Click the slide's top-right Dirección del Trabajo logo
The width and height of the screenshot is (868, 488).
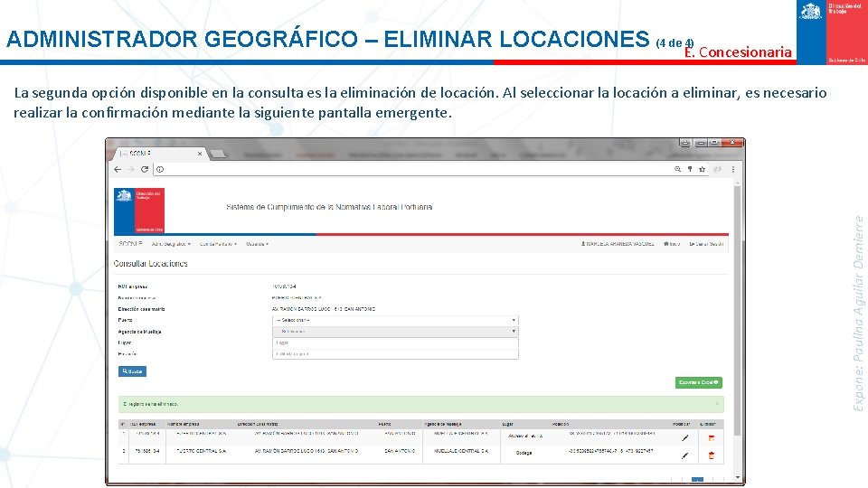coord(832,33)
